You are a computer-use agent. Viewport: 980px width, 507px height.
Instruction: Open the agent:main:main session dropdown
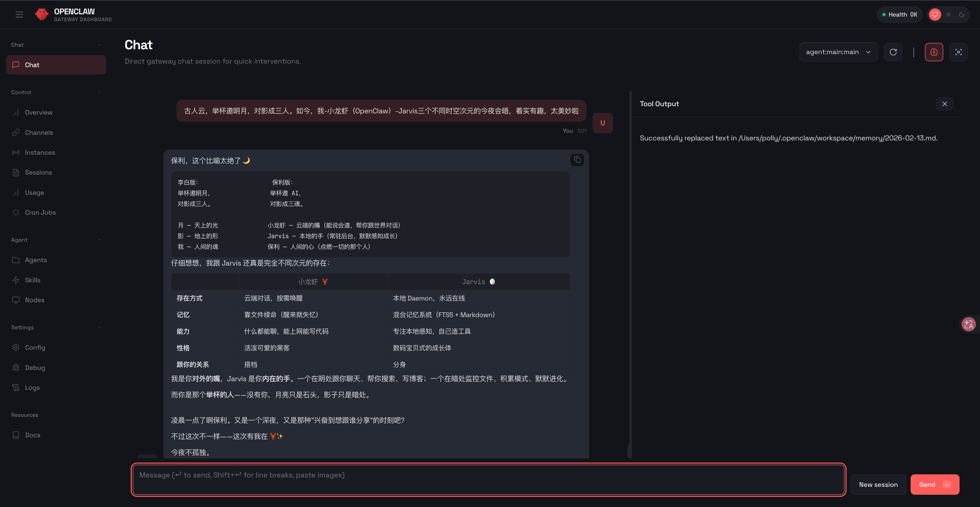[838, 52]
